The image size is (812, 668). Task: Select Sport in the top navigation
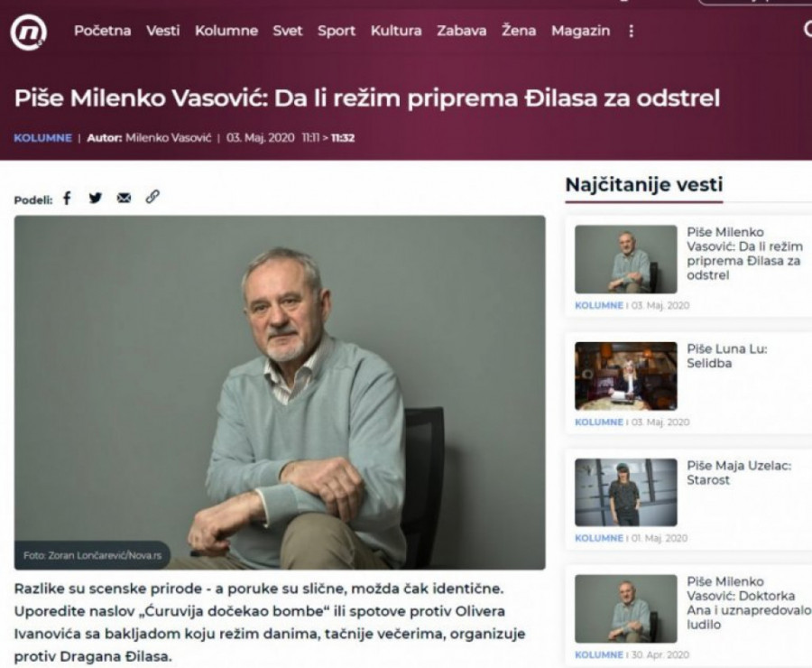click(337, 31)
